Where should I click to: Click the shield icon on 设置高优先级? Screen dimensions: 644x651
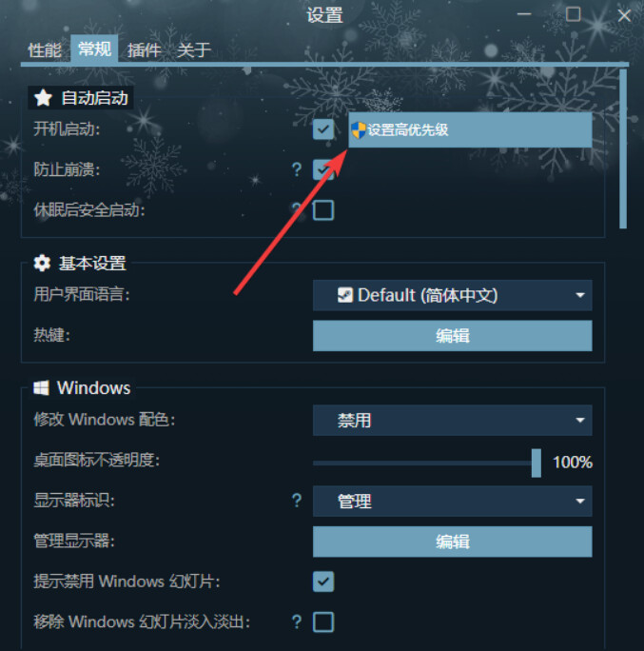click(x=358, y=130)
